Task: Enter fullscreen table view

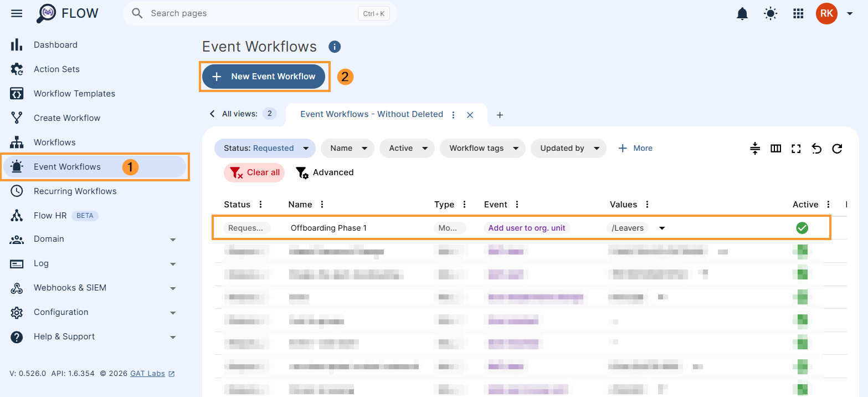Action: click(796, 148)
